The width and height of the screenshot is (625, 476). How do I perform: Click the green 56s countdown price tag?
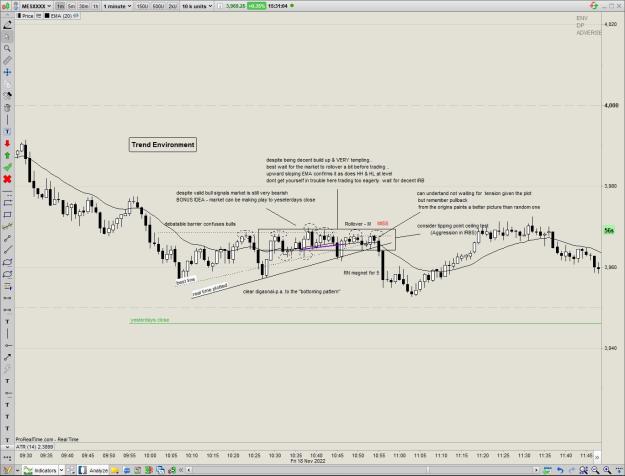(x=609, y=230)
